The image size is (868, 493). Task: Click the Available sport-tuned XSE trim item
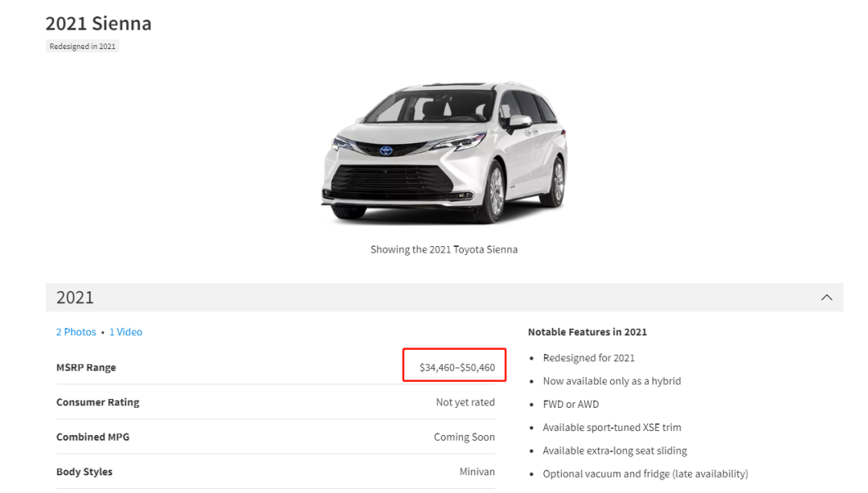coord(612,428)
